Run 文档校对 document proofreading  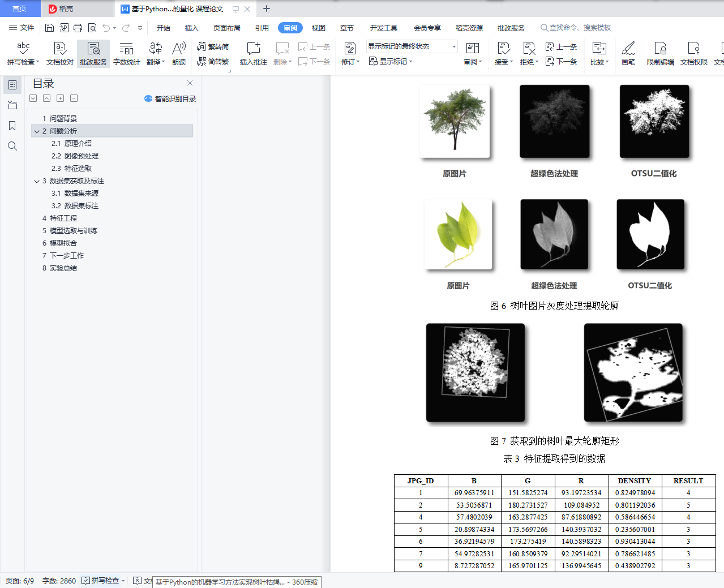(60, 54)
